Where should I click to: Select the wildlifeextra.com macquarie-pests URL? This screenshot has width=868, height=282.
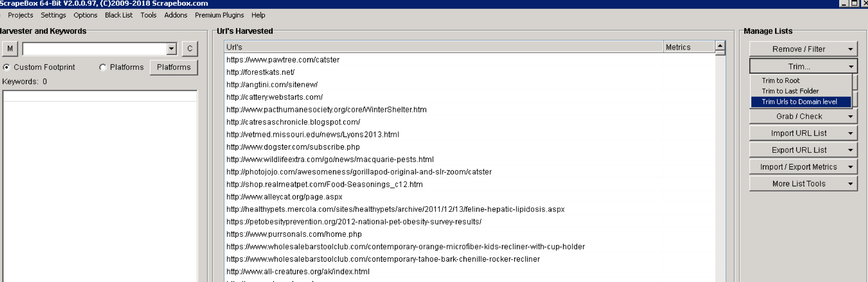coord(330,159)
